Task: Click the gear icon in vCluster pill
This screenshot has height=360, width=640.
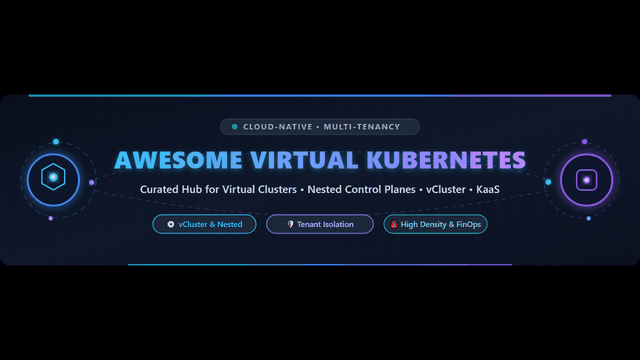Action: [171, 224]
